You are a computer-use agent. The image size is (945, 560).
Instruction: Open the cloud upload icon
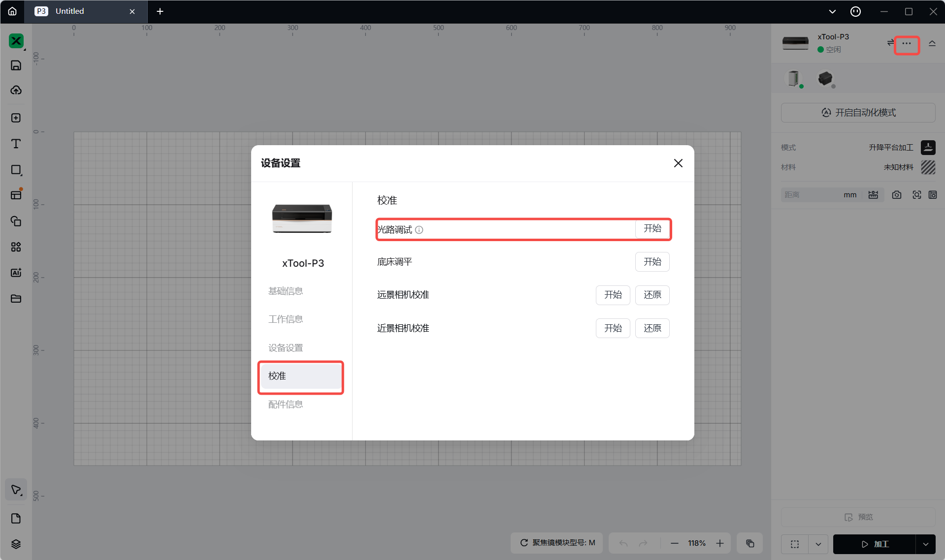[x=16, y=90]
